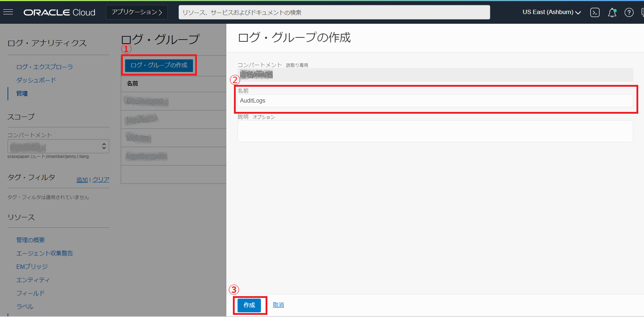Open the hamburger navigation menu
The height and width of the screenshot is (317, 644).
pos(8,12)
